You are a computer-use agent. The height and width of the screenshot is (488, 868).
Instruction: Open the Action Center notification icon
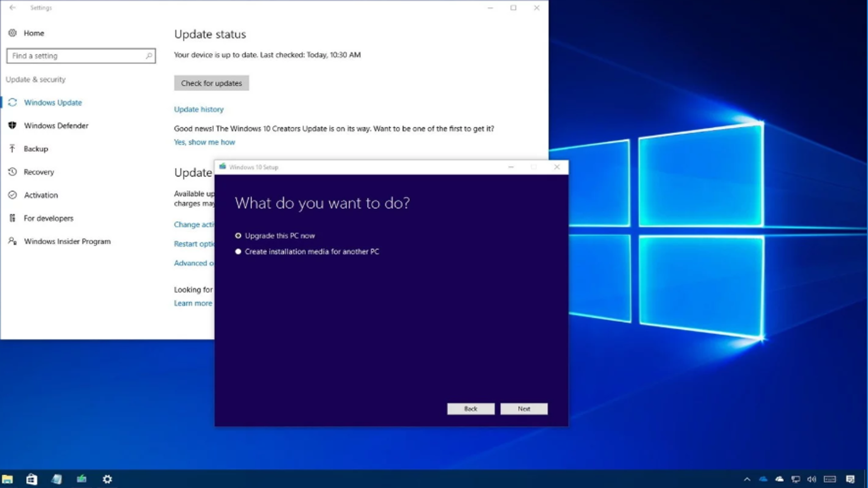(848, 479)
